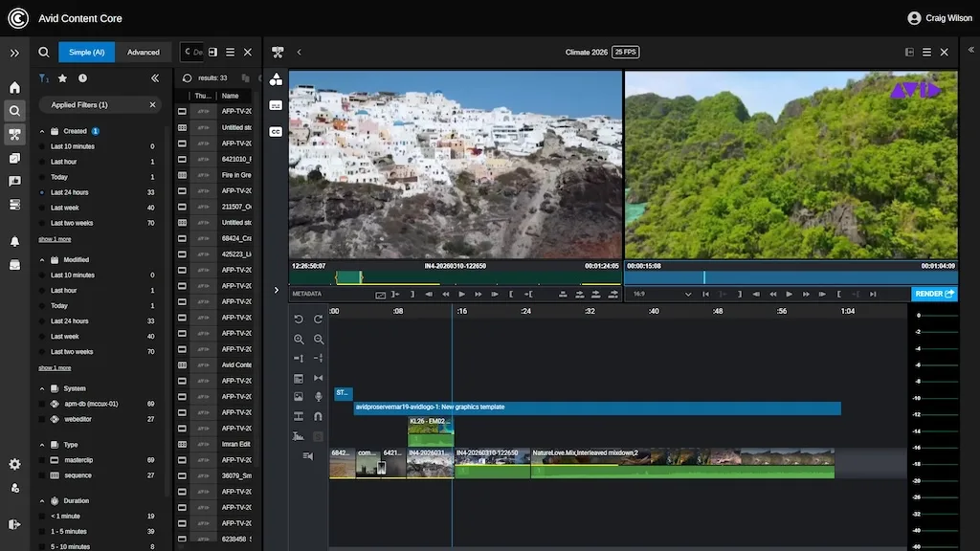Click the voice-over microphone icon
The image size is (980, 551).
(x=319, y=397)
